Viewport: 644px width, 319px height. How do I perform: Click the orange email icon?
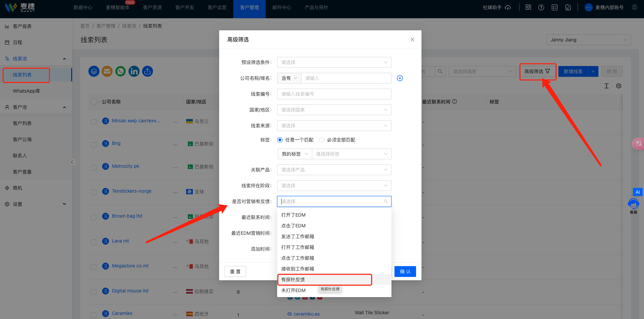coord(107,71)
